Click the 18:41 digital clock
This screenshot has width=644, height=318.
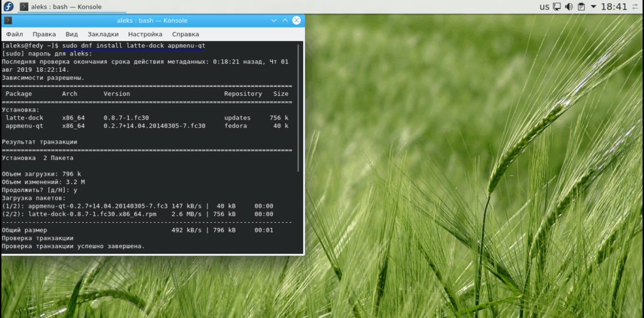[614, 7]
